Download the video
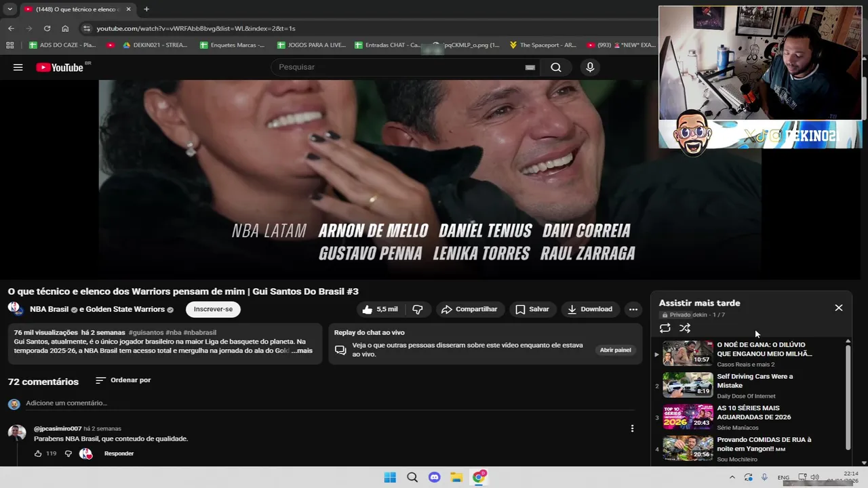The width and height of the screenshot is (868, 488). click(x=590, y=309)
